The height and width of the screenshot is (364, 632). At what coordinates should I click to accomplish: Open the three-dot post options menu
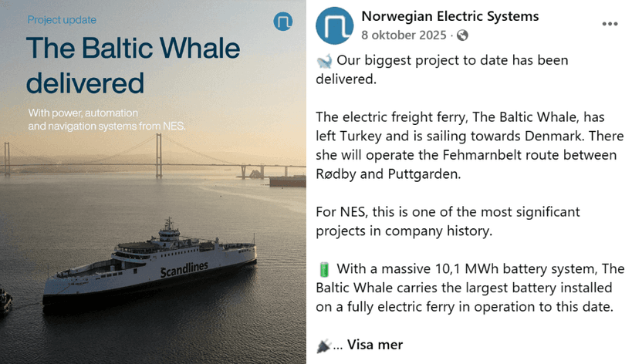[x=610, y=24]
